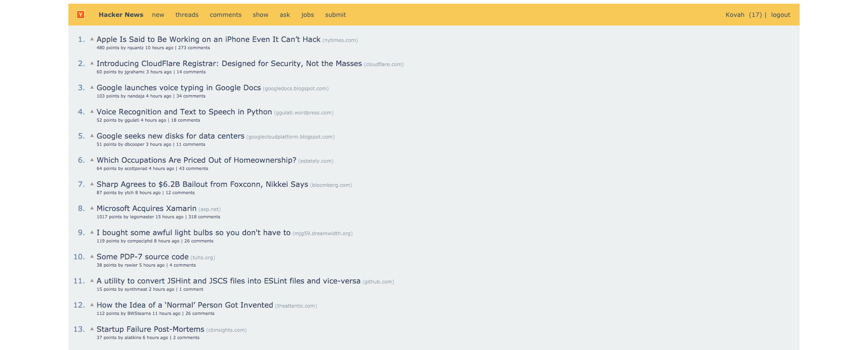Screen dimensions: 868x350
Task: Open the 'ask' section
Action: (x=285, y=15)
